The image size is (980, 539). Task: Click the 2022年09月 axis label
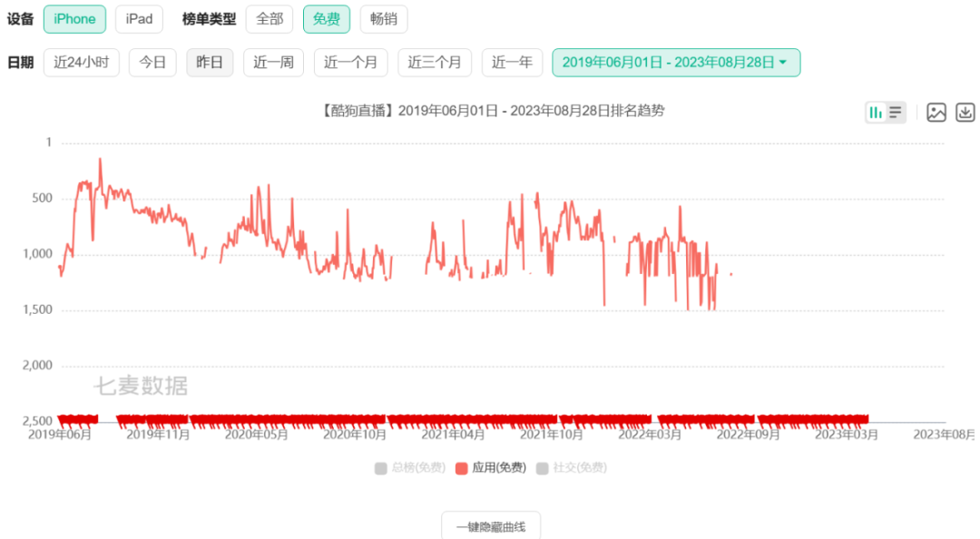(748, 435)
